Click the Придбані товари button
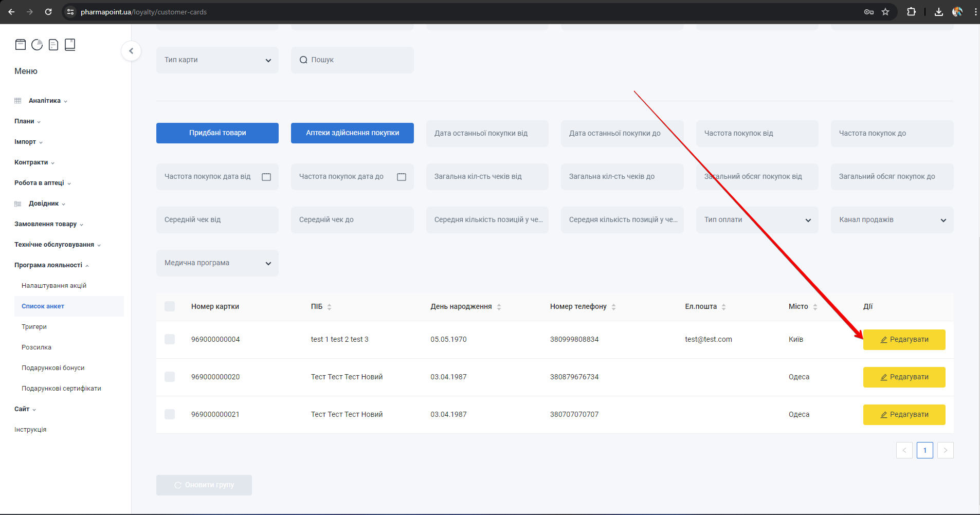 217,133
